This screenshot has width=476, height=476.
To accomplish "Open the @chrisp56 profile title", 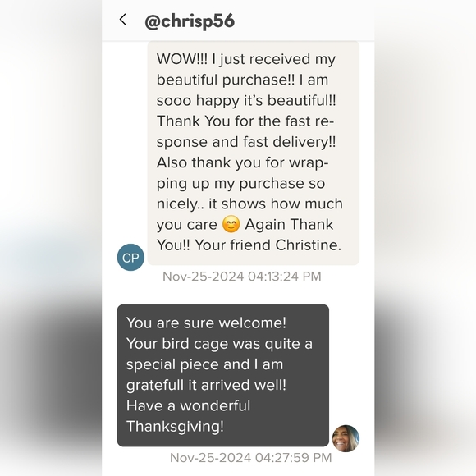I will pos(190,21).
